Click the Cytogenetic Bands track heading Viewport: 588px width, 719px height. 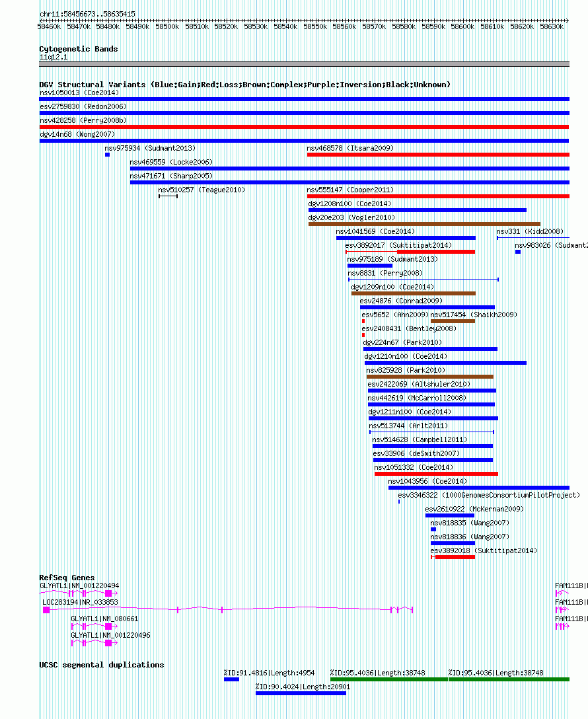pos(79,49)
